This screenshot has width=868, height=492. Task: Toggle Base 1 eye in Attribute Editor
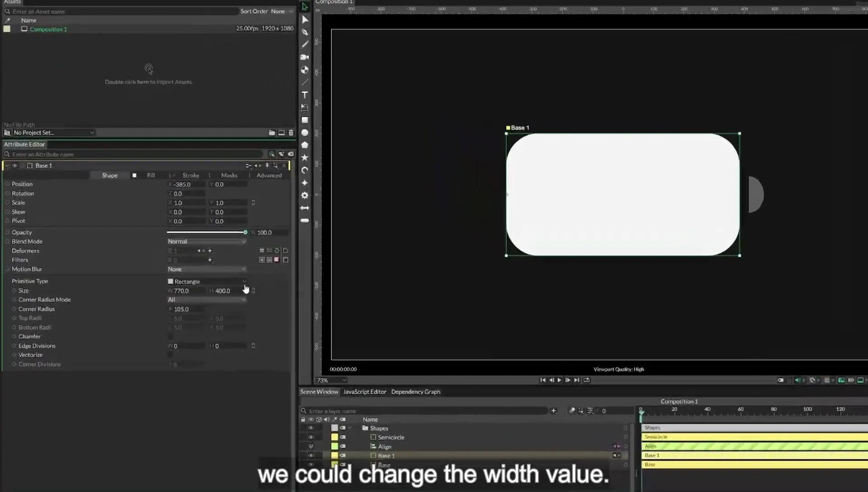(x=14, y=166)
